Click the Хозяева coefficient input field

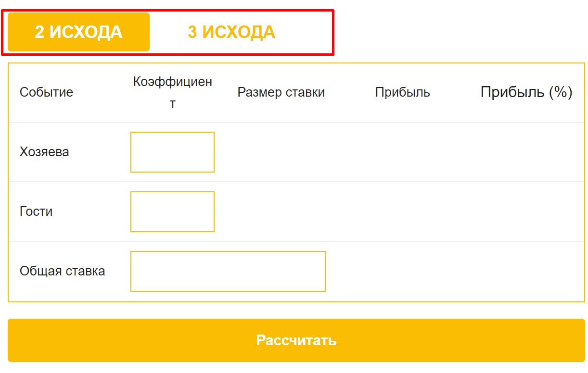tap(172, 152)
